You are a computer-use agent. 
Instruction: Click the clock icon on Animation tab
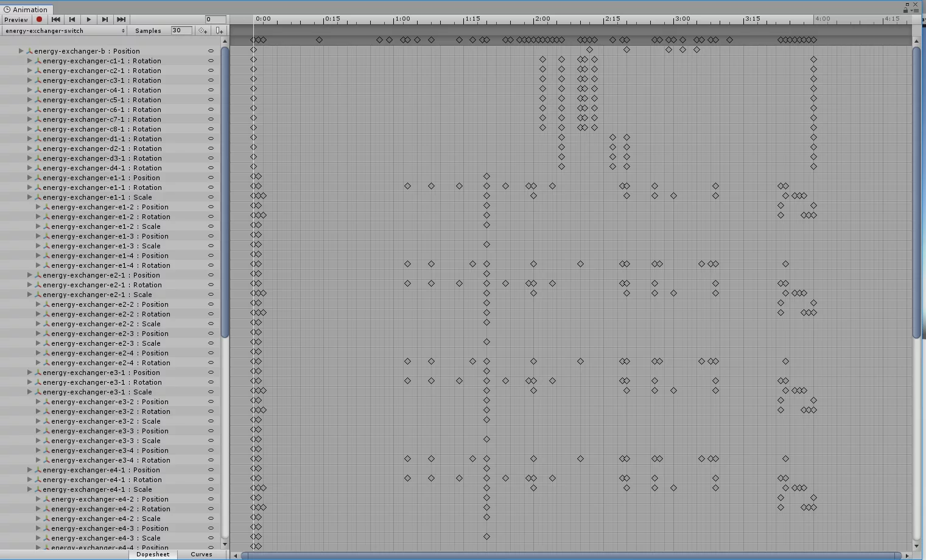(7, 10)
